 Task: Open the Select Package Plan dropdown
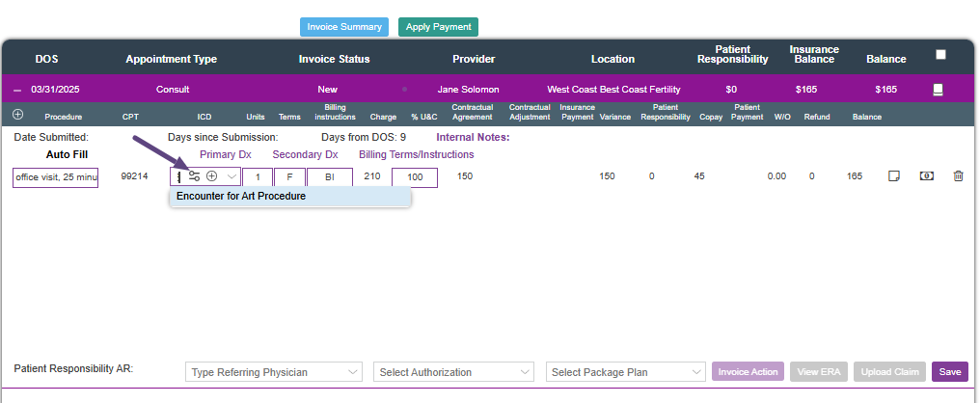626,372
